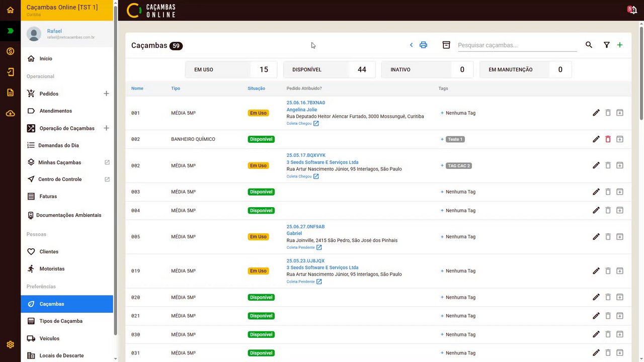
Task: Open Minhas Caçambas external link icon
Action: 107,162
